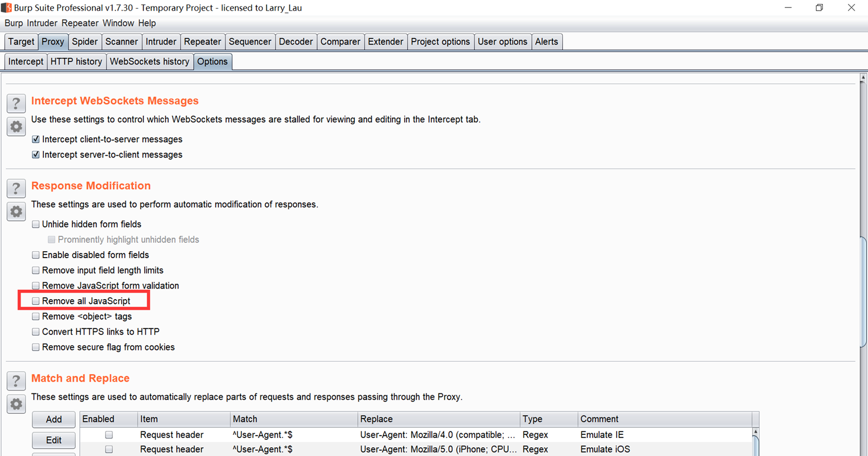
Task: Select the Proxy tab
Action: click(x=53, y=42)
